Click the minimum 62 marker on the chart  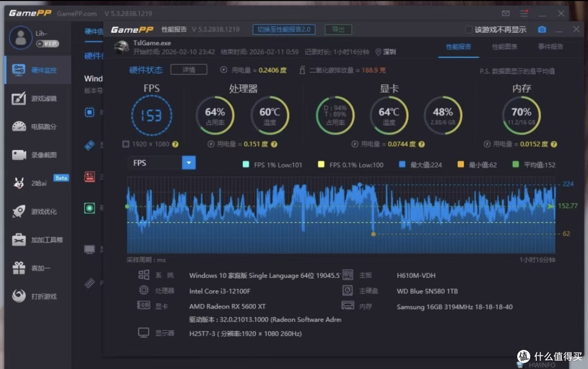pos(373,234)
